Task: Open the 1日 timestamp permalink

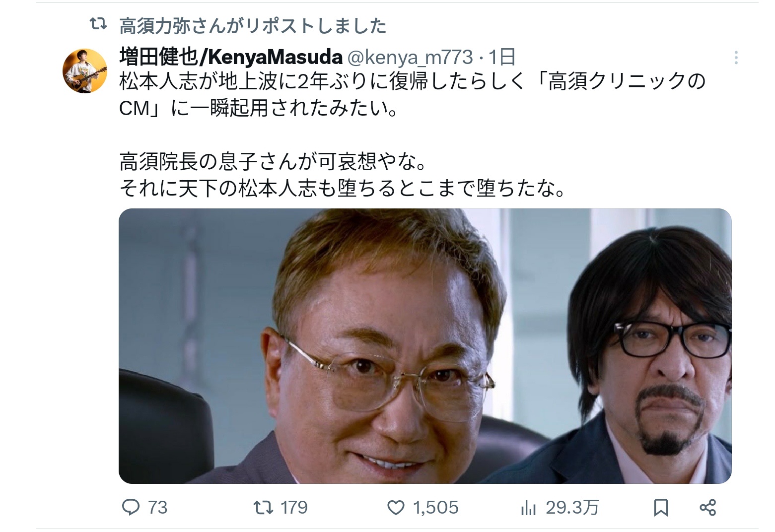Action: [x=502, y=58]
